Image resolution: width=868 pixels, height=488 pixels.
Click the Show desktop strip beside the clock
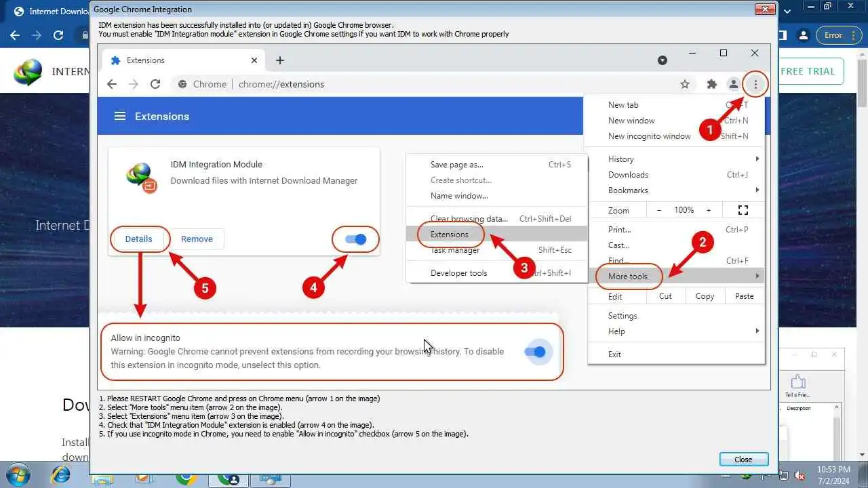pyautogui.click(x=863, y=475)
